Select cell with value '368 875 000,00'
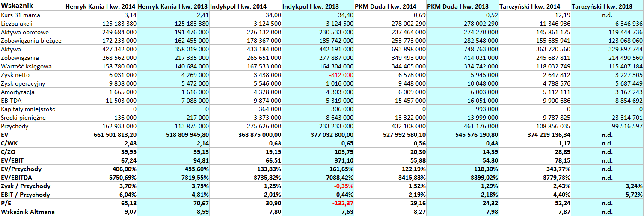Viewport: 644px width, 216px height. (x=246, y=135)
